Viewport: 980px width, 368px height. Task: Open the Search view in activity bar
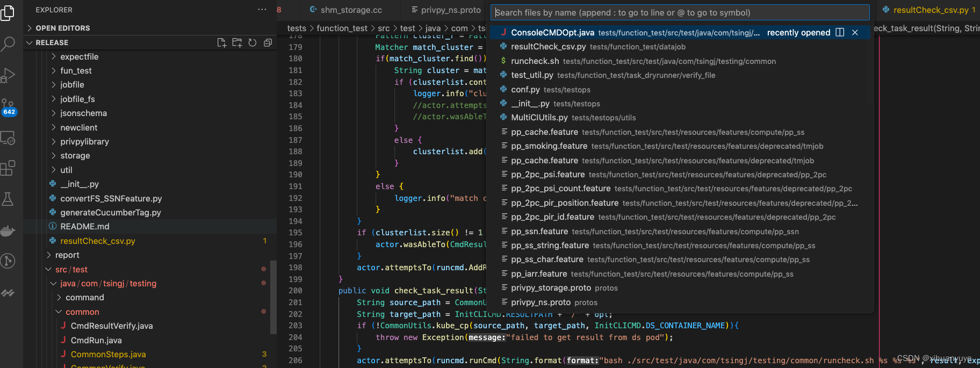pyautogui.click(x=8, y=44)
